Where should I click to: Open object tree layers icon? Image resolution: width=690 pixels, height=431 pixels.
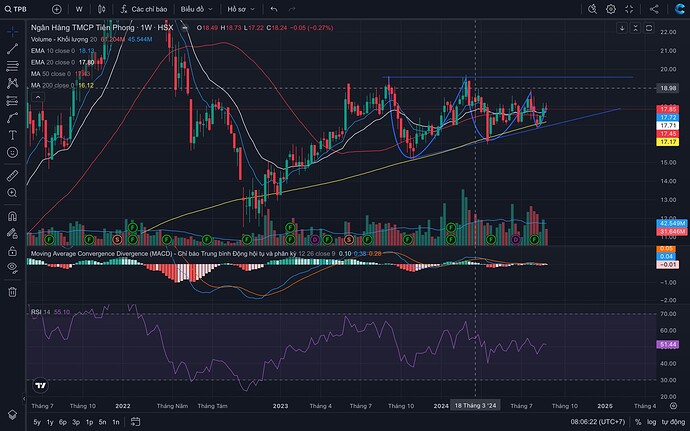point(12,414)
